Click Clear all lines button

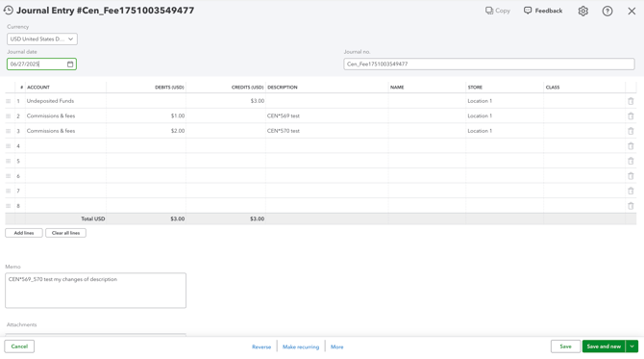[65, 233]
